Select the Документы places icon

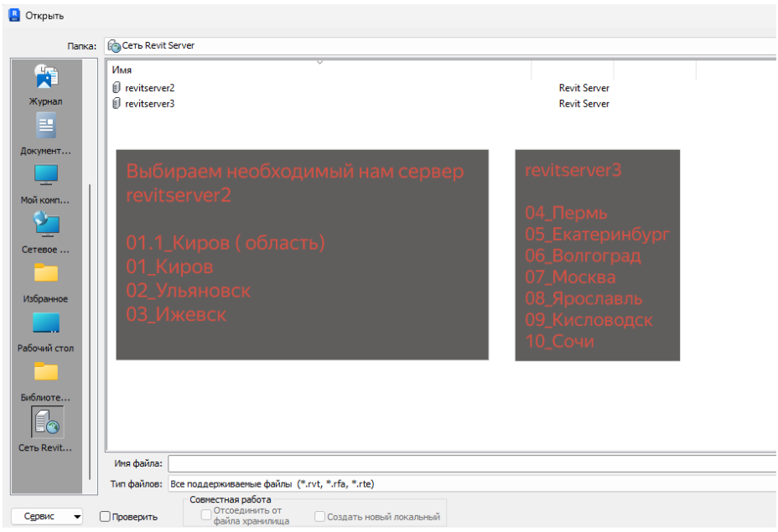point(45,134)
